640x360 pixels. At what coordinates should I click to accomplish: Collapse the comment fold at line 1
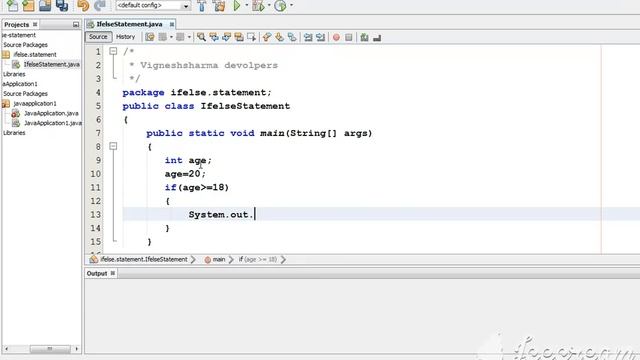(x=113, y=51)
